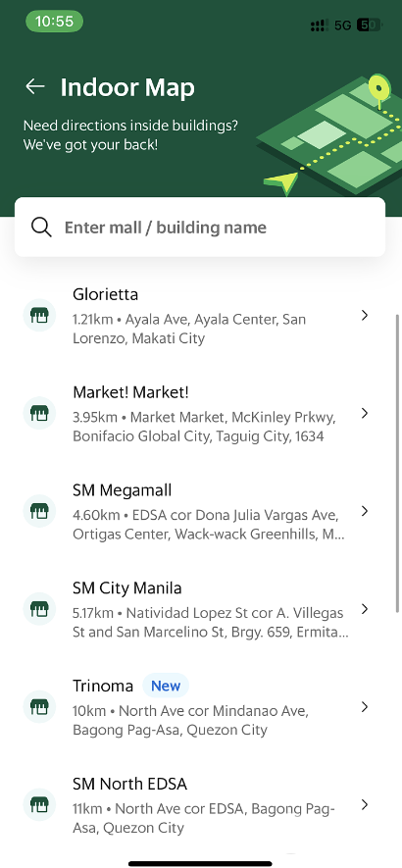Open Market! Market! via its chevron

(365, 413)
